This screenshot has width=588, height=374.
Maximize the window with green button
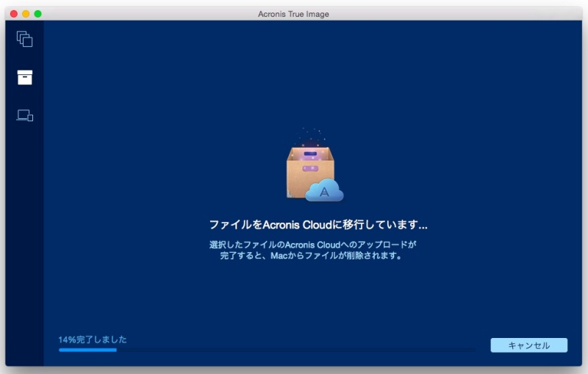(38, 14)
